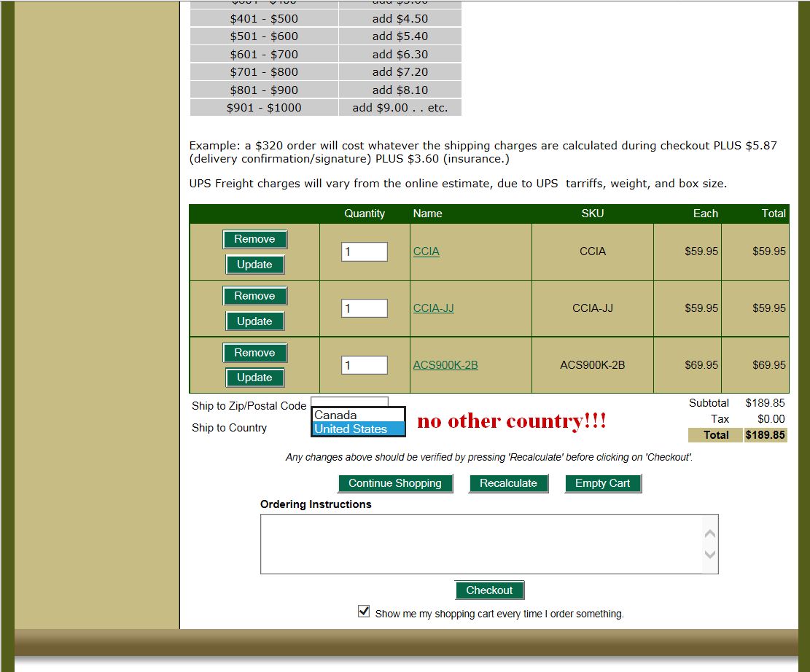Uncheck the show shopping cart checkbox

coord(364,612)
